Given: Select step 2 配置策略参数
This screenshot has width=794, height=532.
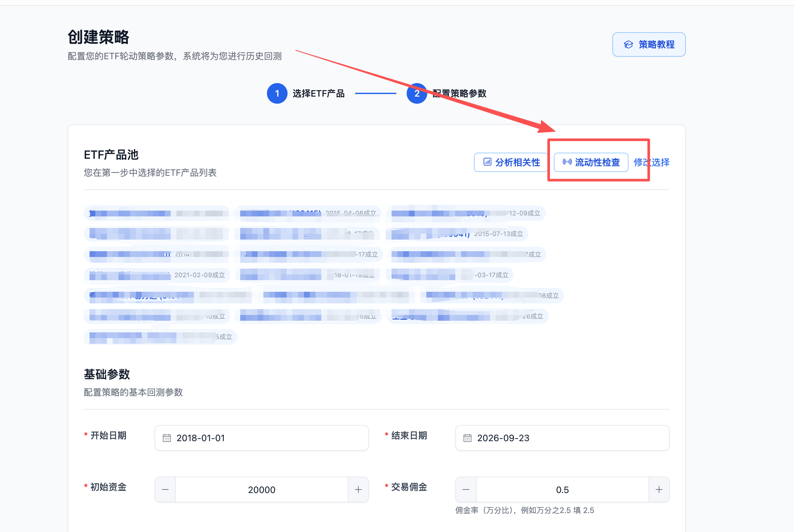Looking at the screenshot, I should tap(446, 93).
